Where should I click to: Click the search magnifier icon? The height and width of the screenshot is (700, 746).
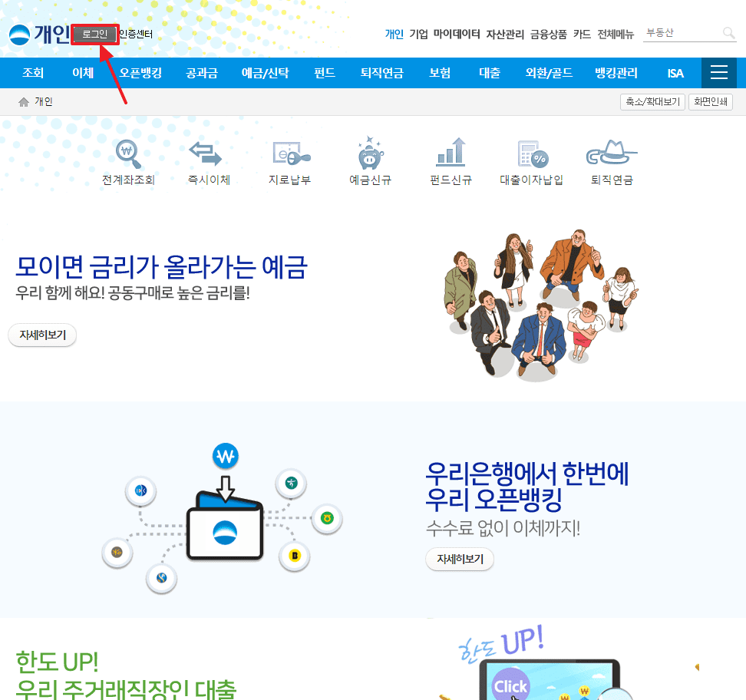pyautogui.click(x=728, y=33)
